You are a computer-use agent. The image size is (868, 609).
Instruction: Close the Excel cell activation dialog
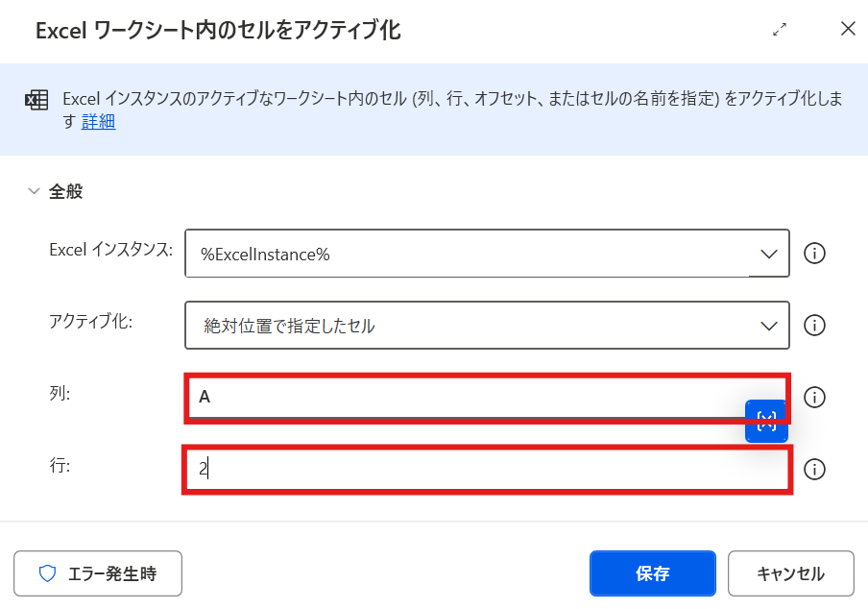pos(848,29)
